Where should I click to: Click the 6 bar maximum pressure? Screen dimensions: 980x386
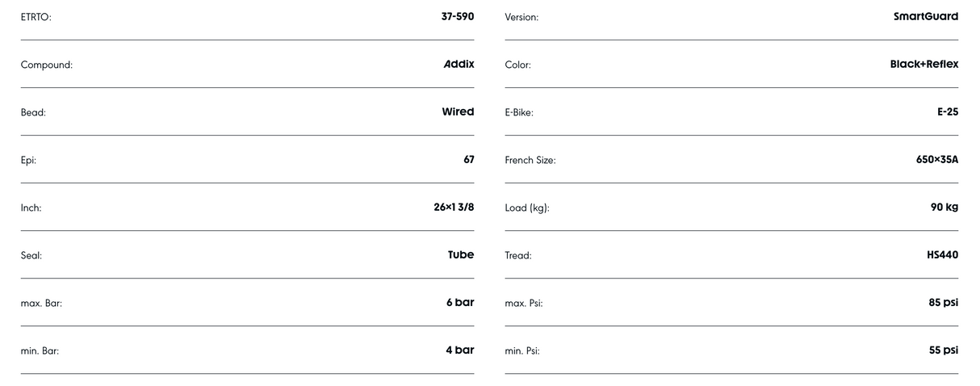click(x=460, y=302)
